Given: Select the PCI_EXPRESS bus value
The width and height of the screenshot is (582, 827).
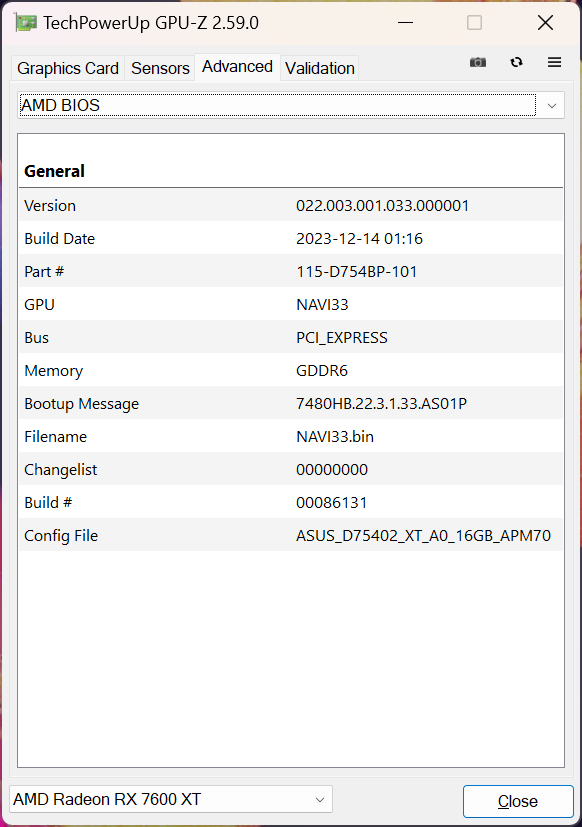Looking at the screenshot, I should point(342,338).
